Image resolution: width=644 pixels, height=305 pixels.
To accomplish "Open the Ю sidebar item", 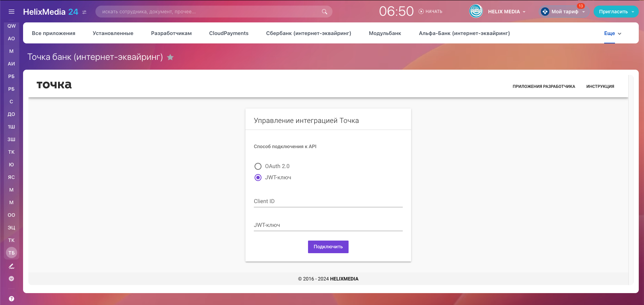I will [x=12, y=165].
